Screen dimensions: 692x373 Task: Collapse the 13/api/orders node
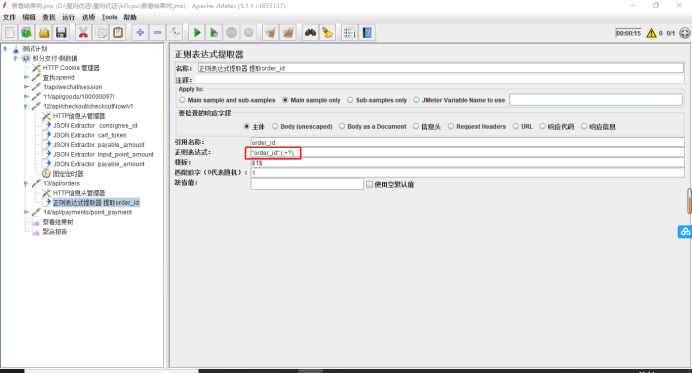[26, 183]
